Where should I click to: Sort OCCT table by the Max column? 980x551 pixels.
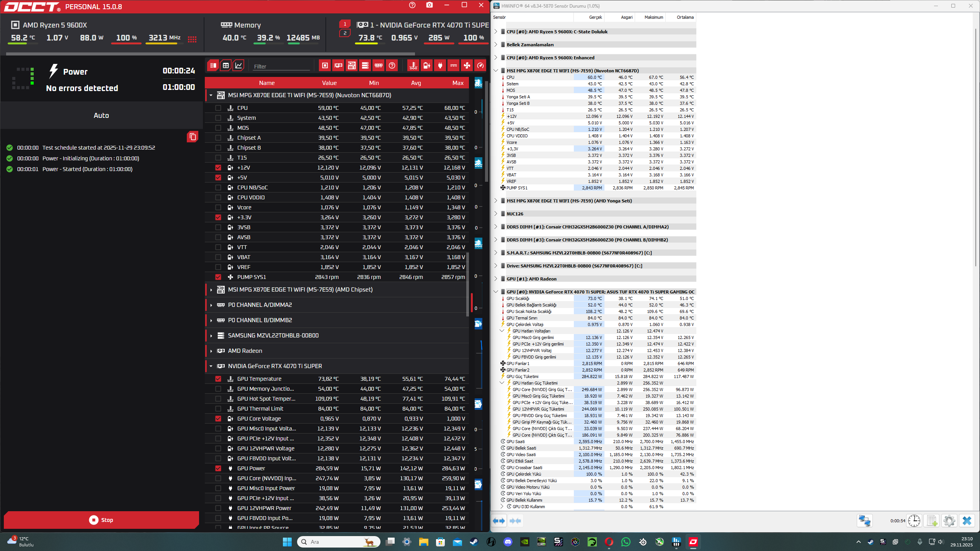(x=458, y=83)
